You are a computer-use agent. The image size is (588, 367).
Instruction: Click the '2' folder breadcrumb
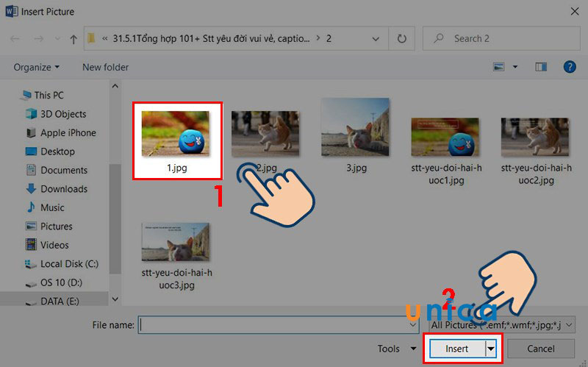329,38
